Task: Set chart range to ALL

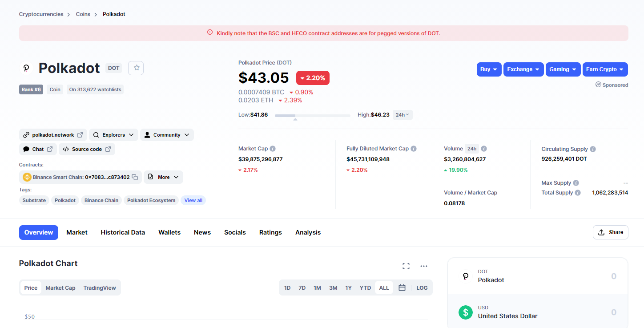Action: click(x=384, y=288)
